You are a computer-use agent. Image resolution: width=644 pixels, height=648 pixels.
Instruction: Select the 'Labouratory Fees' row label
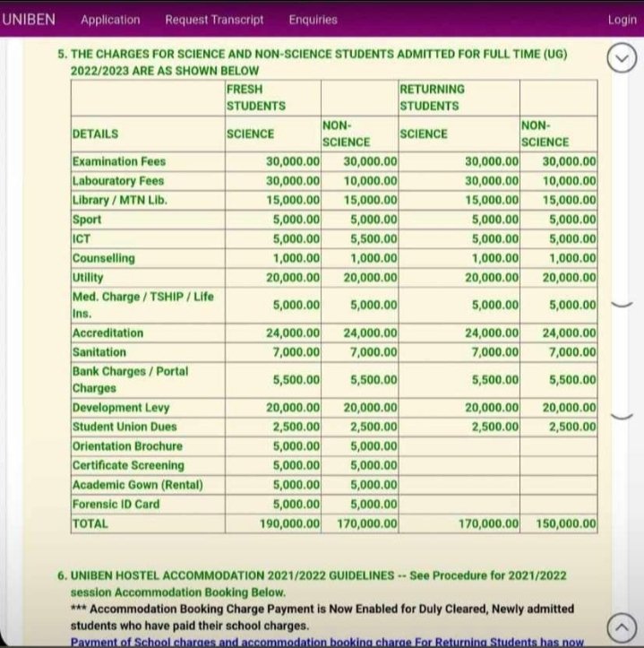point(118,180)
